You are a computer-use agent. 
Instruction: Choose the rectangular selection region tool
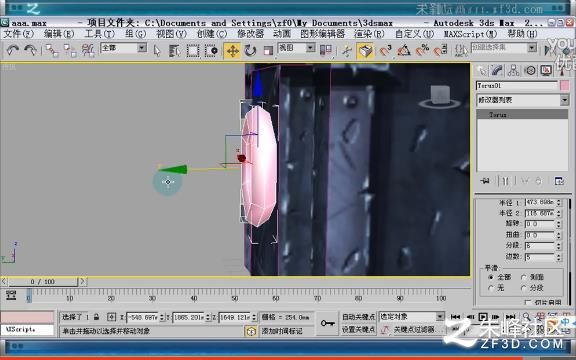pos(193,51)
